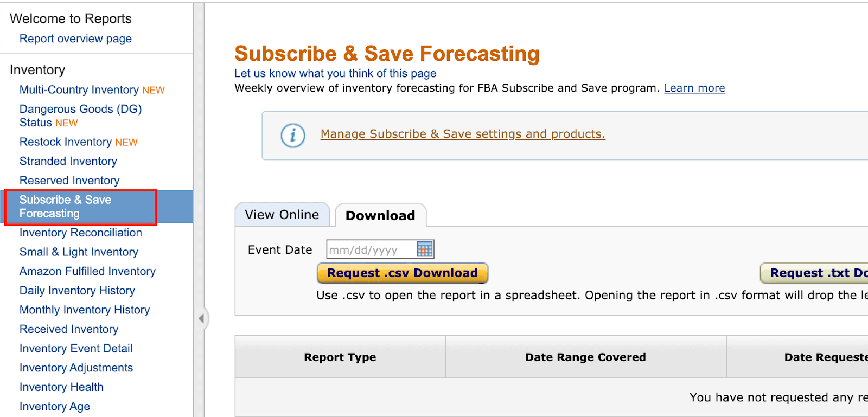Click the Learn more link
Viewport: 868px width, 417px height.
point(694,88)
